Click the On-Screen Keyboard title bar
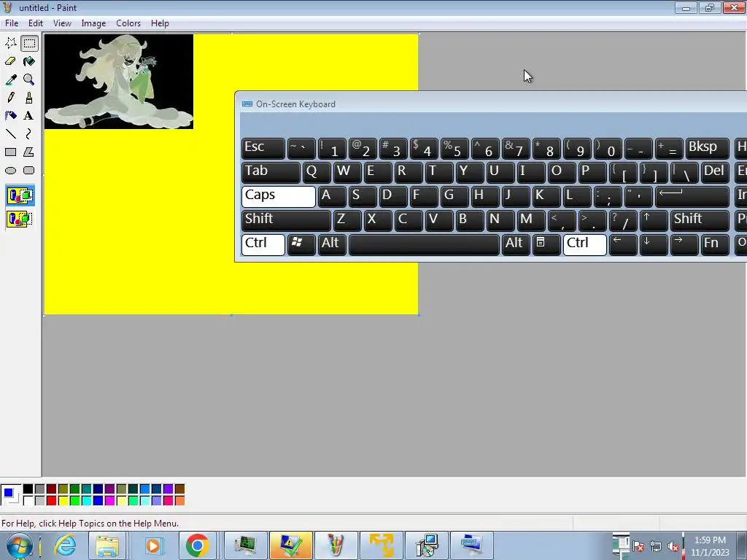Image resolution: width=747 pixels, height=560 pixels. [x=491, y=104]
